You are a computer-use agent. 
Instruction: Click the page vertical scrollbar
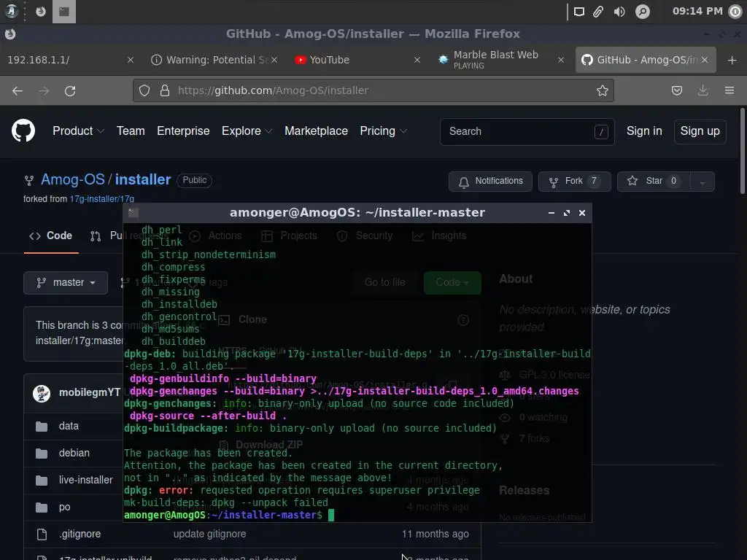pyautogui.click(x=742, y=152)
